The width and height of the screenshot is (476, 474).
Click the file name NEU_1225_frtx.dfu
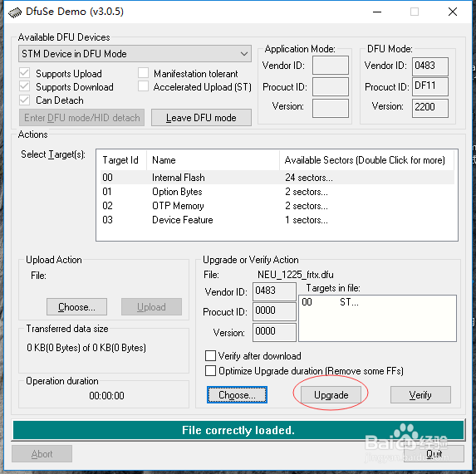(296, 275)
